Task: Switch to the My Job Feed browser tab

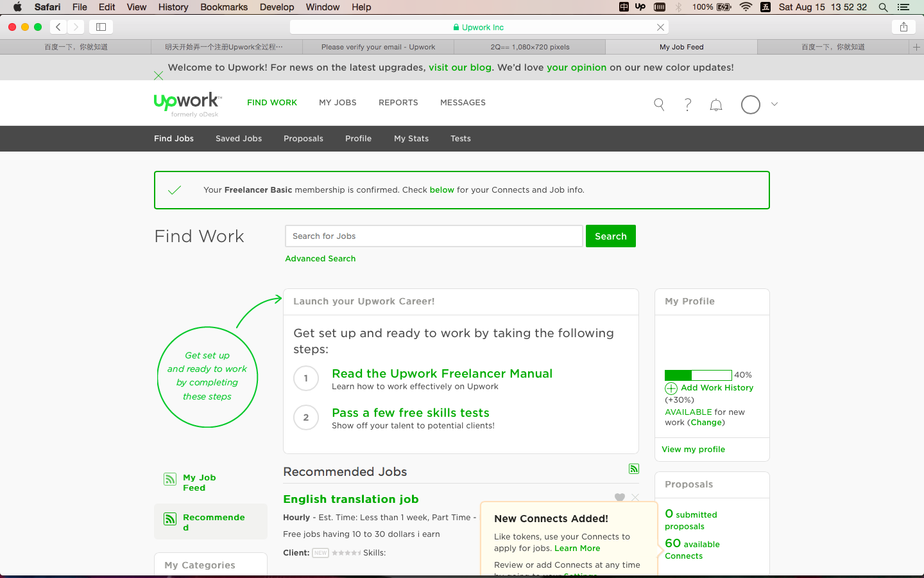Action: 681,46
